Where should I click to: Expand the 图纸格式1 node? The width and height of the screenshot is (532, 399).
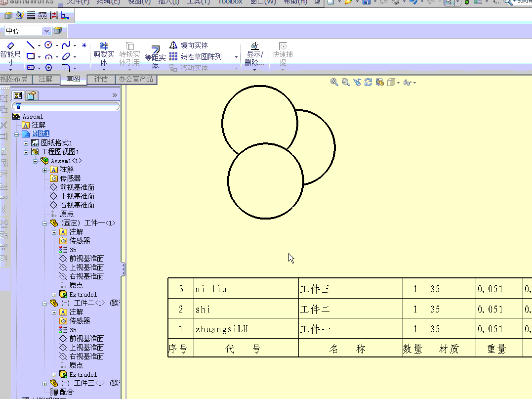point(26,143)
